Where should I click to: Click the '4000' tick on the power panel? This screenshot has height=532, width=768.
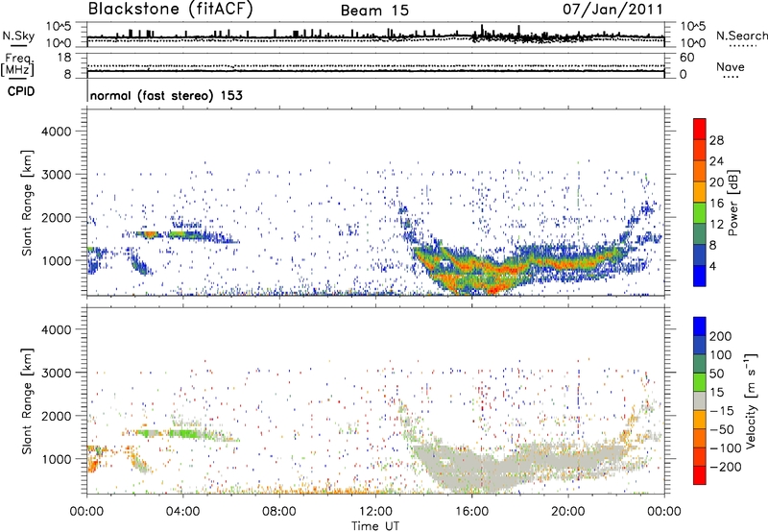(57, 132)
